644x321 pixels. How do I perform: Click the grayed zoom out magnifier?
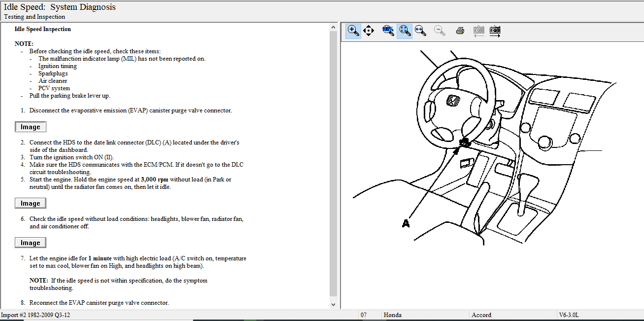(x=440, y=31)
